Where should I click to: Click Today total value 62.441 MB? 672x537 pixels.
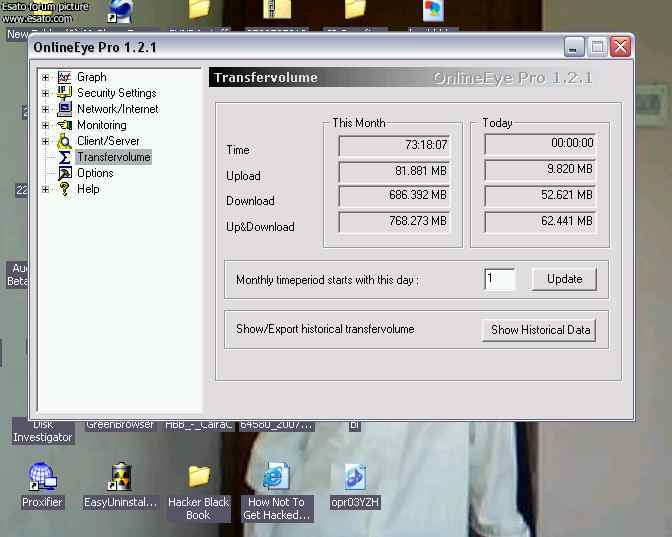[x=540, y=222]
